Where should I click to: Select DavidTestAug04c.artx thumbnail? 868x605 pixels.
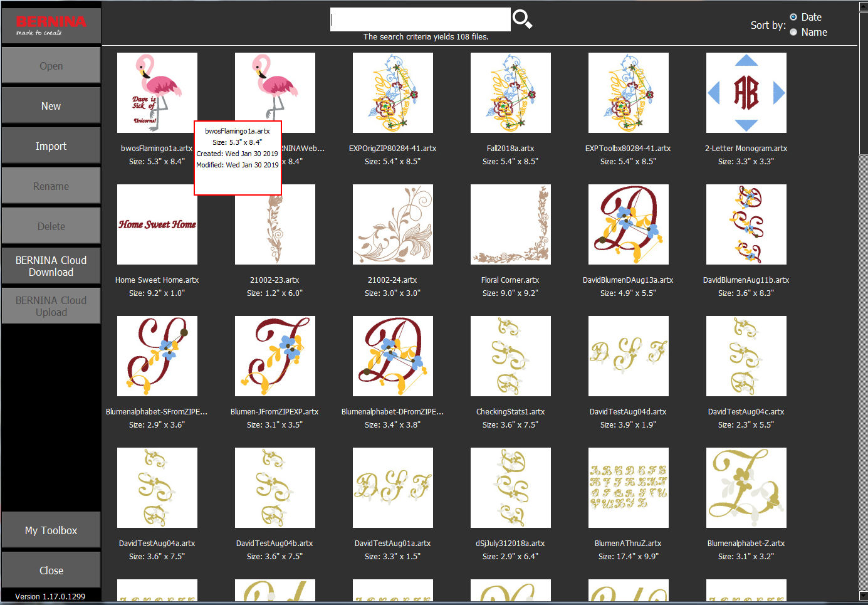[746, 356]
